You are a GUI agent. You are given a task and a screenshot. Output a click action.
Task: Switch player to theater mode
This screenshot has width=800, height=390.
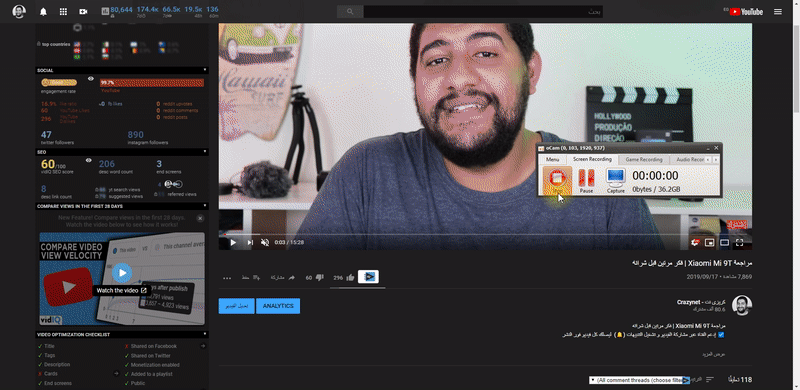tap(724, 242)
